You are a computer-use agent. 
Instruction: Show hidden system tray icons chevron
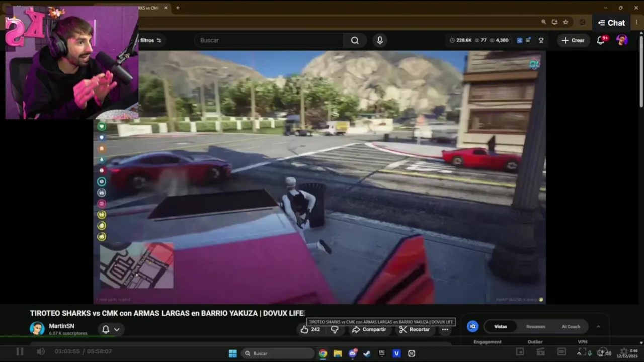579,353
